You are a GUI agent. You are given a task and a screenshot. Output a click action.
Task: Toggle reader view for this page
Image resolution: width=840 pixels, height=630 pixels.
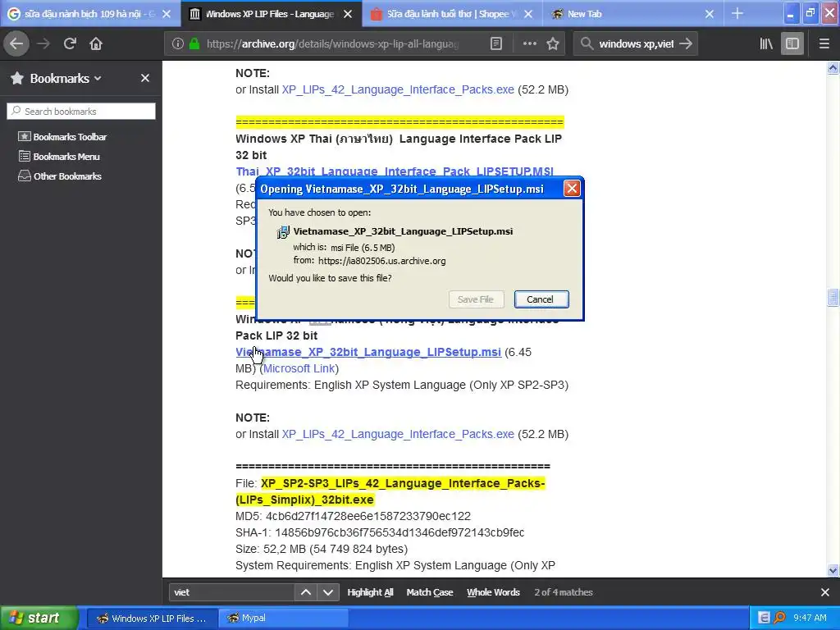pyautogui.click(x=496, y=43)
